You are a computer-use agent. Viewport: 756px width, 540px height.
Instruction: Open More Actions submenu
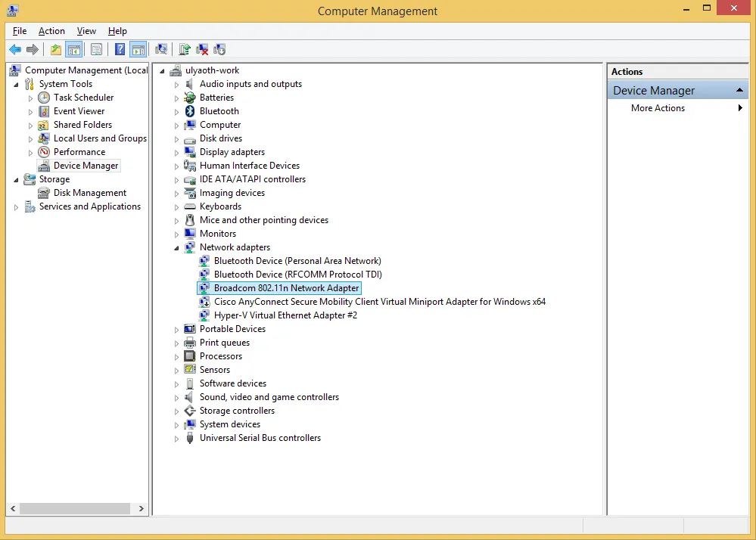coord(658,108)
